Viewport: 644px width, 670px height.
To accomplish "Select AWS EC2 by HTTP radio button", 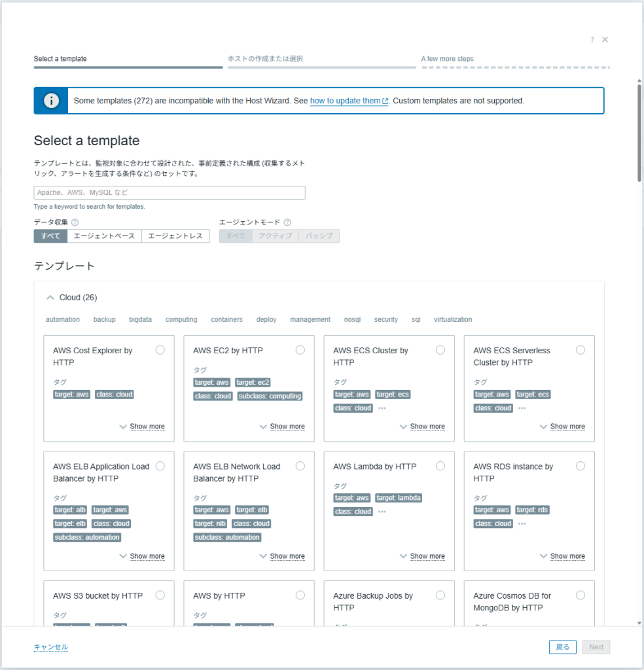I will point(300,351).
